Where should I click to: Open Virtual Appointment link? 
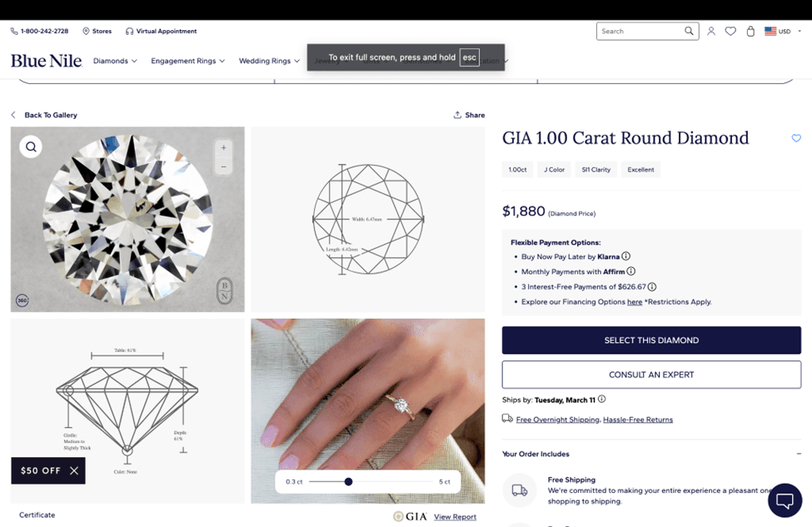coord(161,31)
